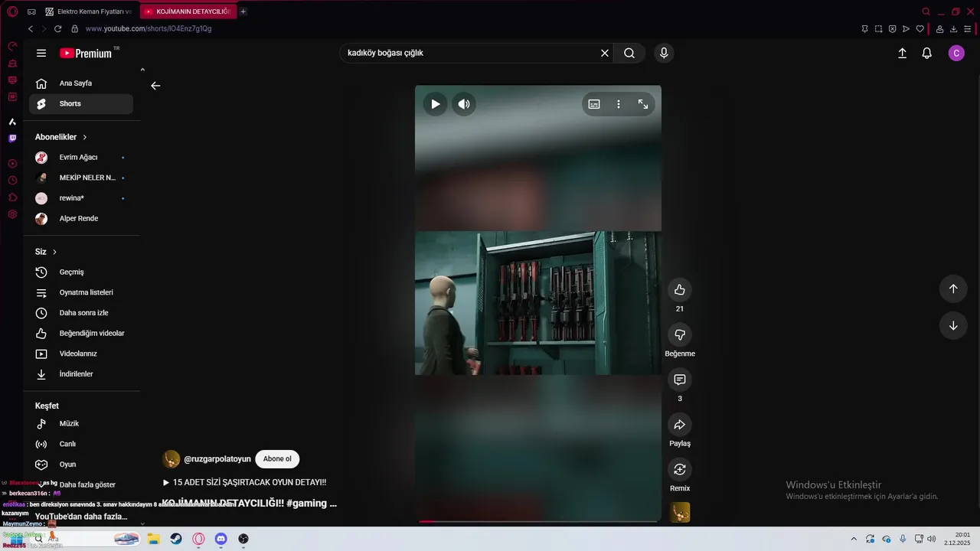This screenshot has width=980, height=551.
Task: Open the snapshot capture icon in the address bar
Action: pos(878,28)
